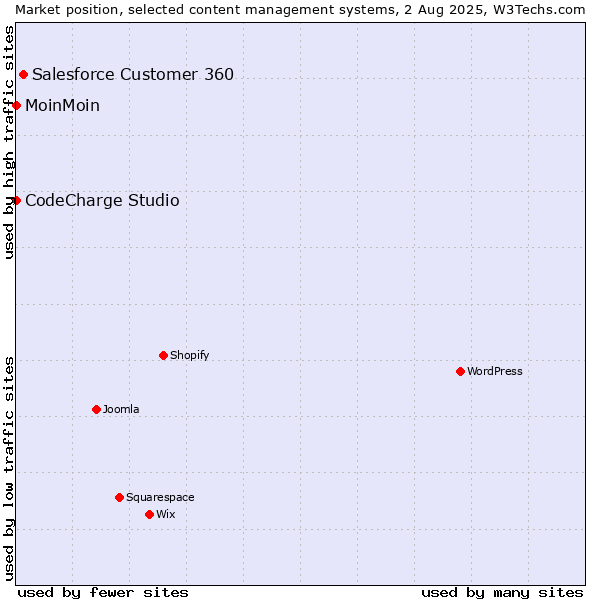Click the Salesforce Customer 360 red data point

pyautogui.click(x=23, y=74)
